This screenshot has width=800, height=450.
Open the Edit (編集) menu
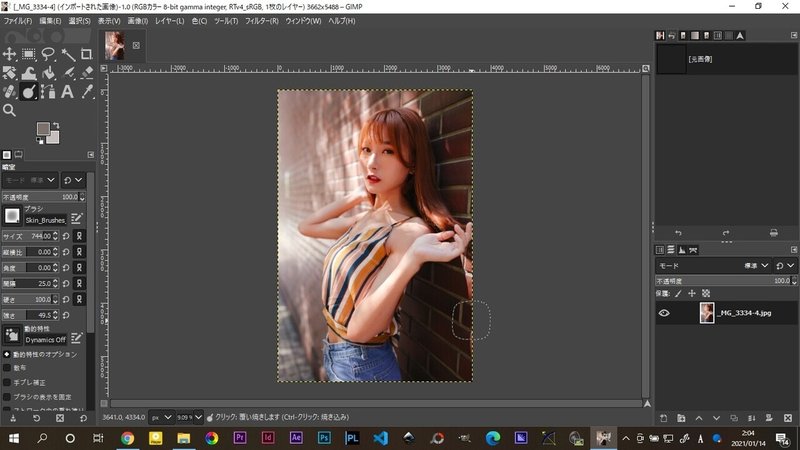pos(50,21)
